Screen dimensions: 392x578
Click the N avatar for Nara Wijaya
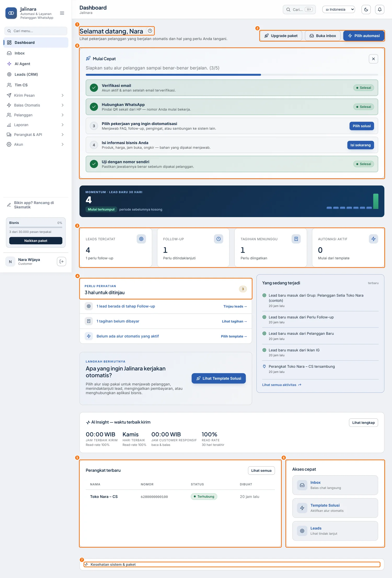pyautogui.click(x=10, y=262)
